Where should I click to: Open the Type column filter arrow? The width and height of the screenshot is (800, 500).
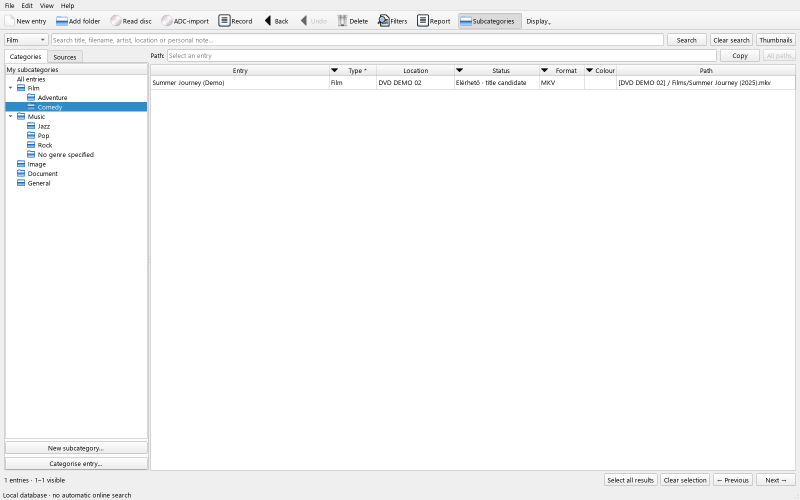335,70
